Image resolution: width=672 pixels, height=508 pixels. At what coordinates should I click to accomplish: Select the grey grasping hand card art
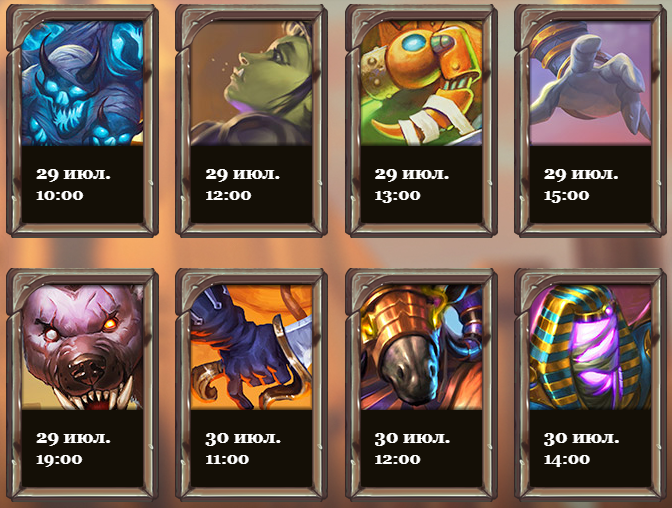(591, 84)
